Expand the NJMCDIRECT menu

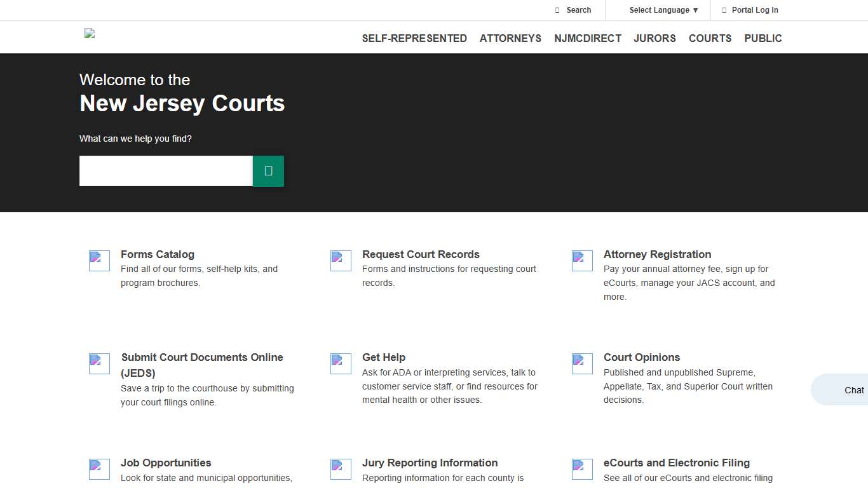click(x=588, y=38)
